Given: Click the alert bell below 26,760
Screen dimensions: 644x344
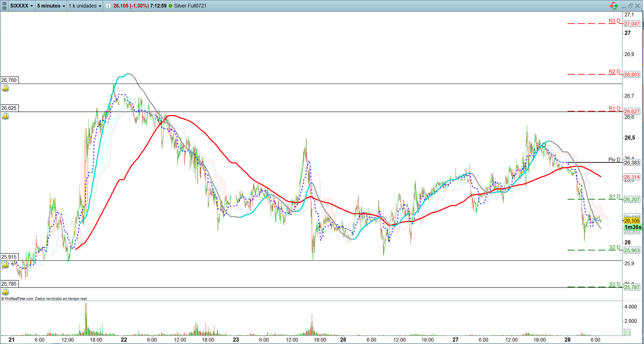Looking at the screenshot, I should (6, 89).
